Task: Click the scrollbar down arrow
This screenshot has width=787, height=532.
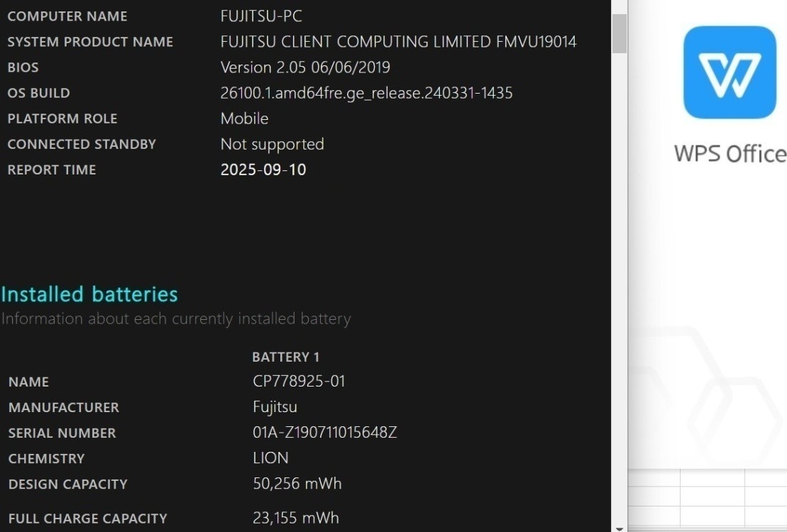Action: point(620,528)
